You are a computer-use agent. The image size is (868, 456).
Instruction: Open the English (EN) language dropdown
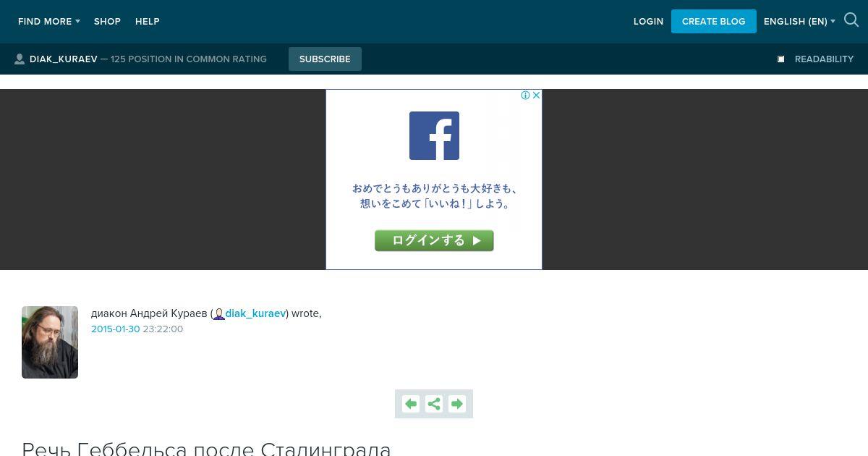(799, 22)
